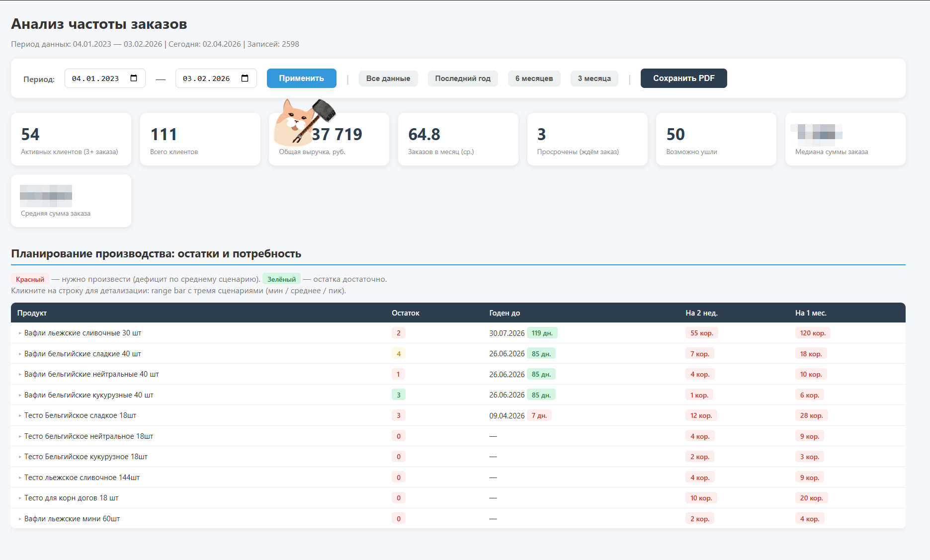Click the Медиана суммы заказа card
This screenshot has width=930, height=560.
pos(845,139)
